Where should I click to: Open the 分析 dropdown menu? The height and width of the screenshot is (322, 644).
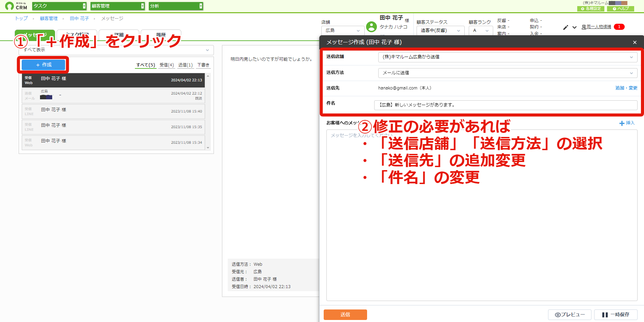point(176,6)
